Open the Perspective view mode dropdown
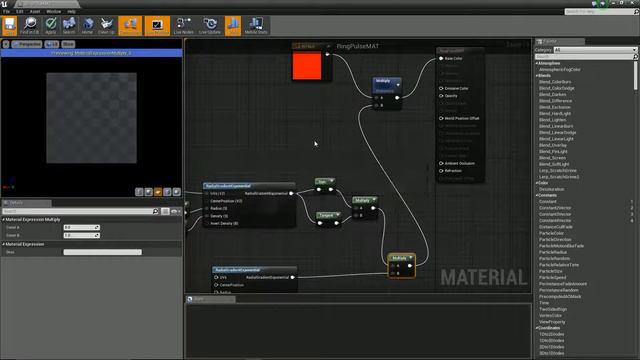 pos(27,44)
